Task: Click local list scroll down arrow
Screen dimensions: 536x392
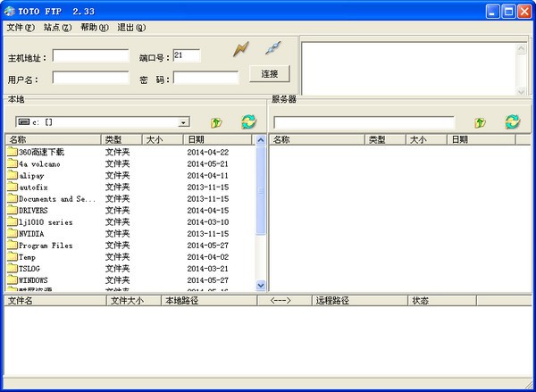Action: [x=261, y=285]
